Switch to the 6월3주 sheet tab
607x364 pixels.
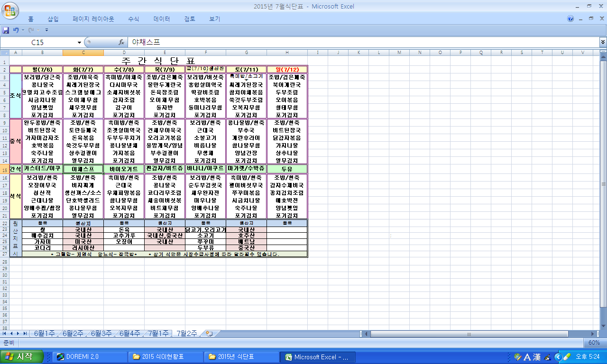pos(101,334)
